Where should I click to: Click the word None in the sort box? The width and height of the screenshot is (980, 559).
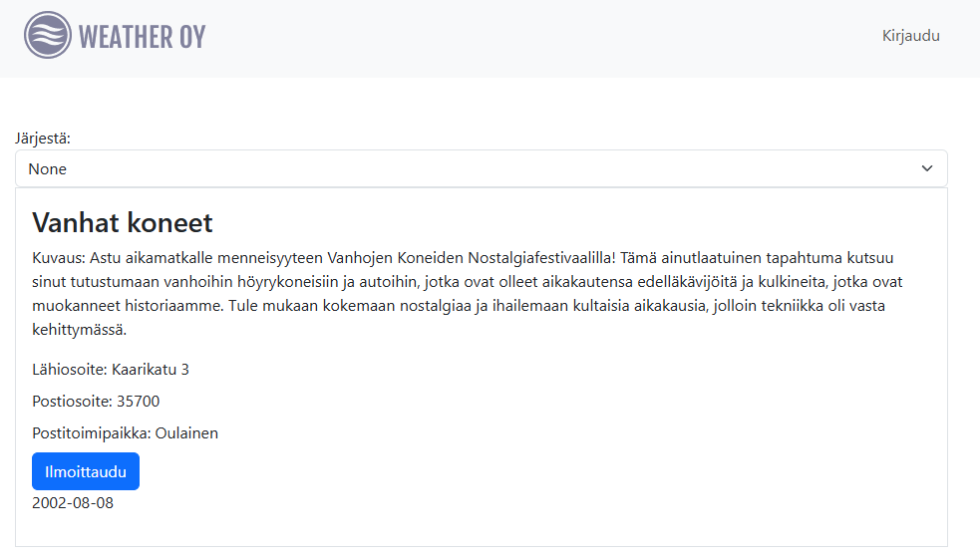point(48,169)
